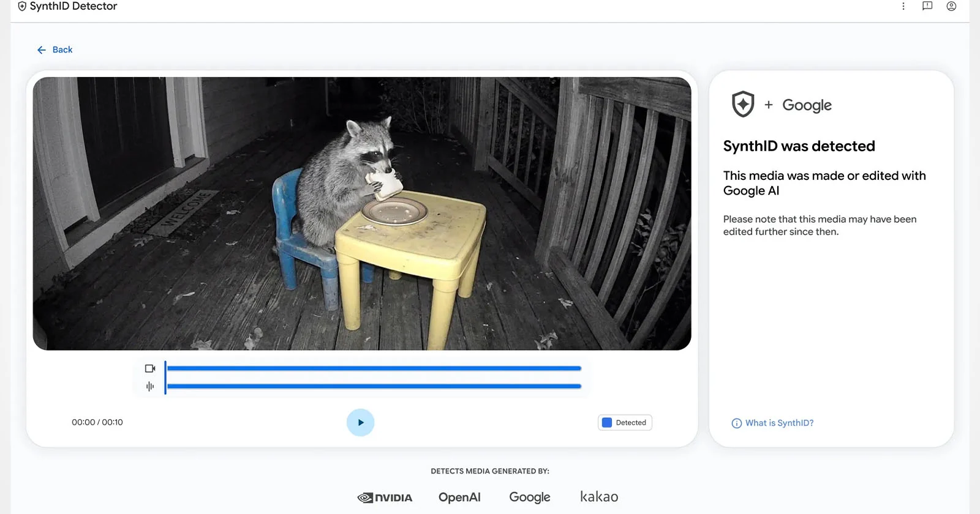Open the user account profile icon

coord(951,6)
